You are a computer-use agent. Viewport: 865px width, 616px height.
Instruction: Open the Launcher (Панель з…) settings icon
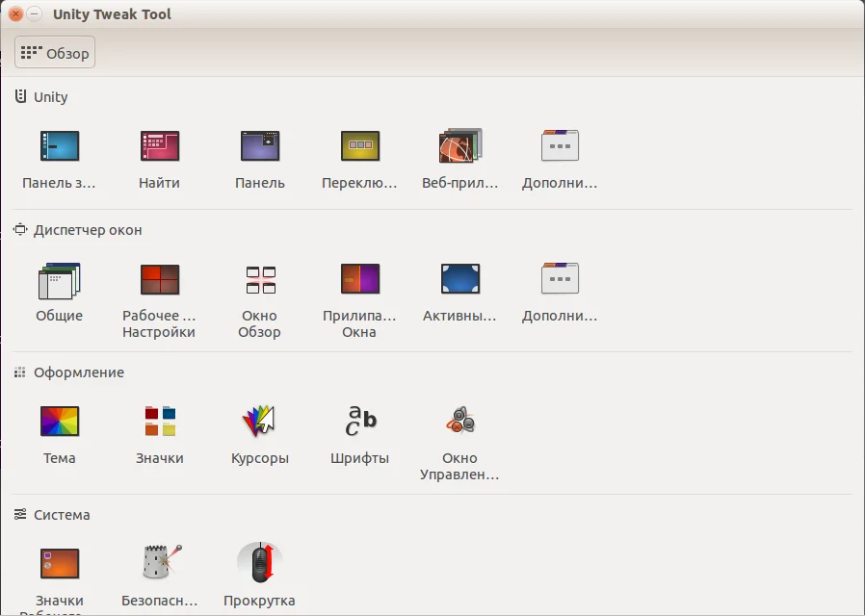click(60, 146)
